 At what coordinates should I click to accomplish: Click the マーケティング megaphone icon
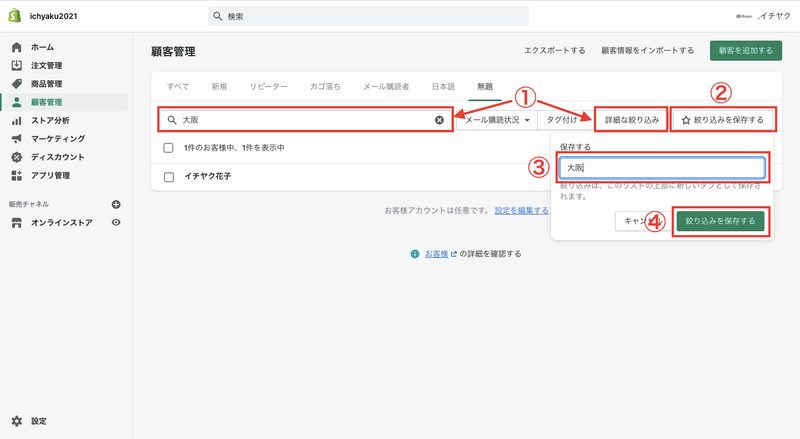click(x=17, y=138)
